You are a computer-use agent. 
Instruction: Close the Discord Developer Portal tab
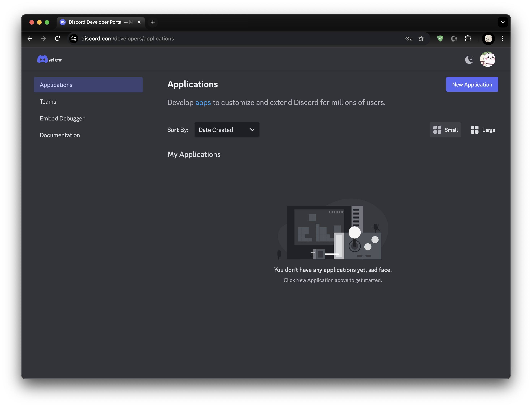pos(139,22)
